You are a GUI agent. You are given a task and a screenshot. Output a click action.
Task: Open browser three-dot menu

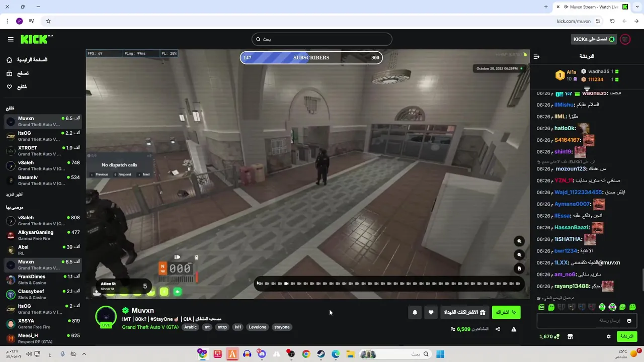pos(7,21)
